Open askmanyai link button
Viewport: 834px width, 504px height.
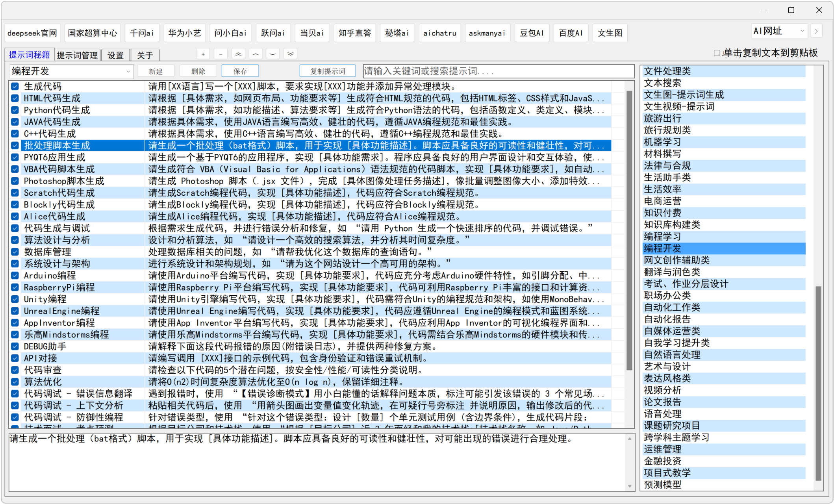(487, 33)
